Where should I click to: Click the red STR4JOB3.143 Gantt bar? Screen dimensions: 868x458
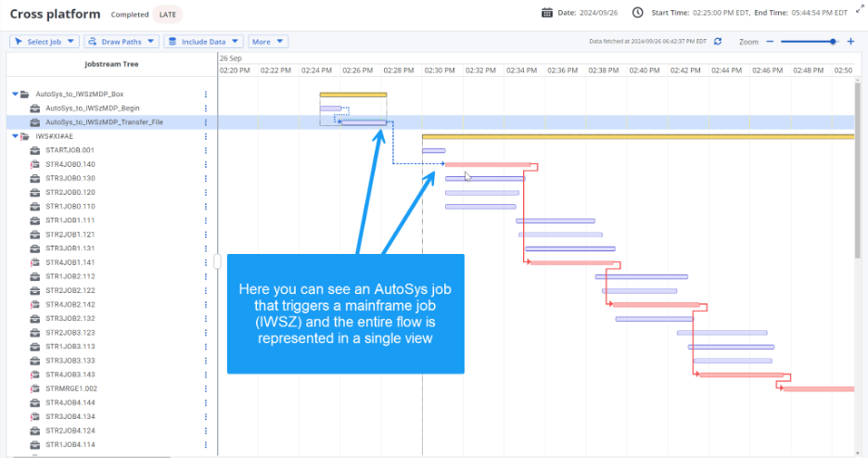pos(741,375)
